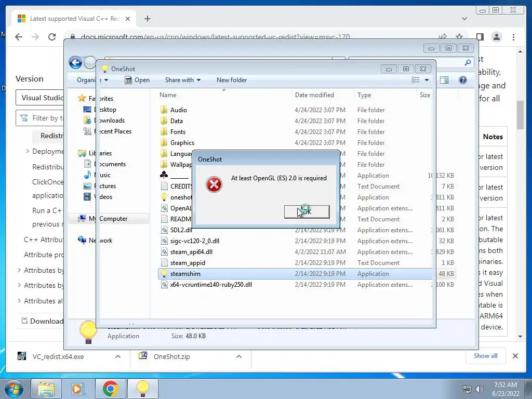Viewport: 532px width, 399px height.
Task: Open Chrome three-dot menu
Action: pos(513,37)
